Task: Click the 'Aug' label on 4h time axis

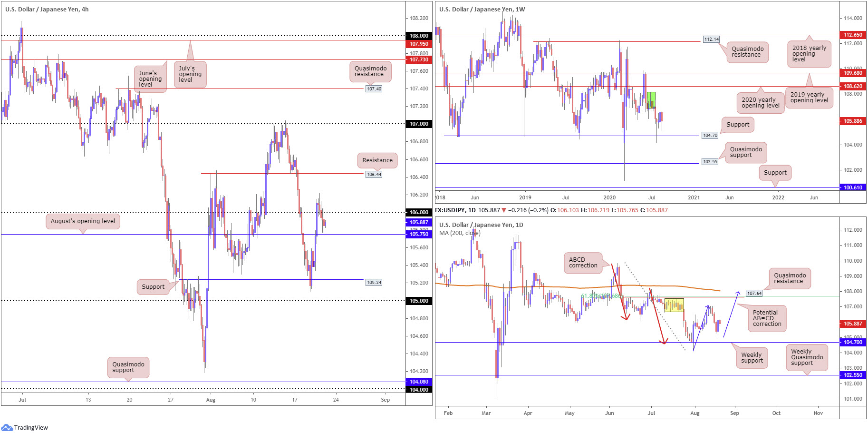Action: [211, 400]
